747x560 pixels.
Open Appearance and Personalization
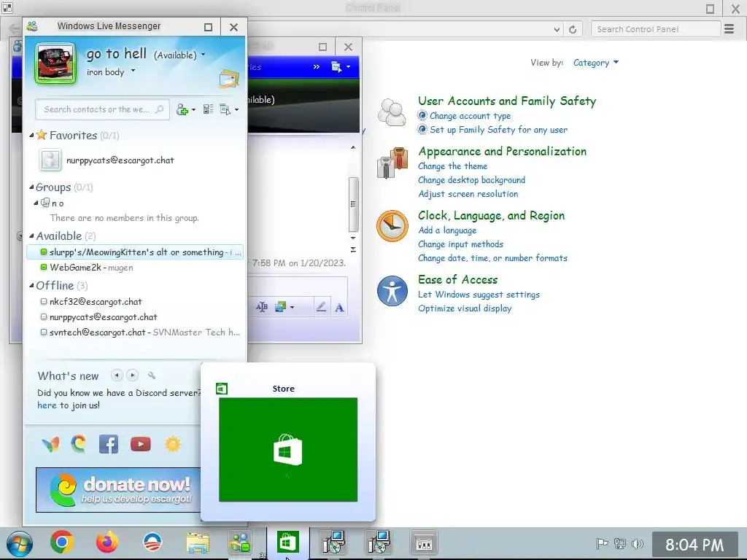coord(502,152)
